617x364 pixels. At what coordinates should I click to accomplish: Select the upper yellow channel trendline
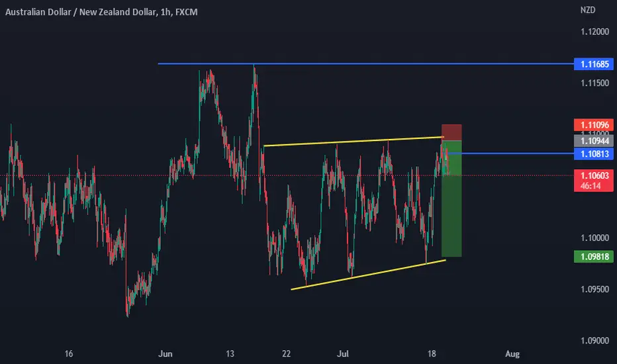pyautogui.click(x=354, y=141)
